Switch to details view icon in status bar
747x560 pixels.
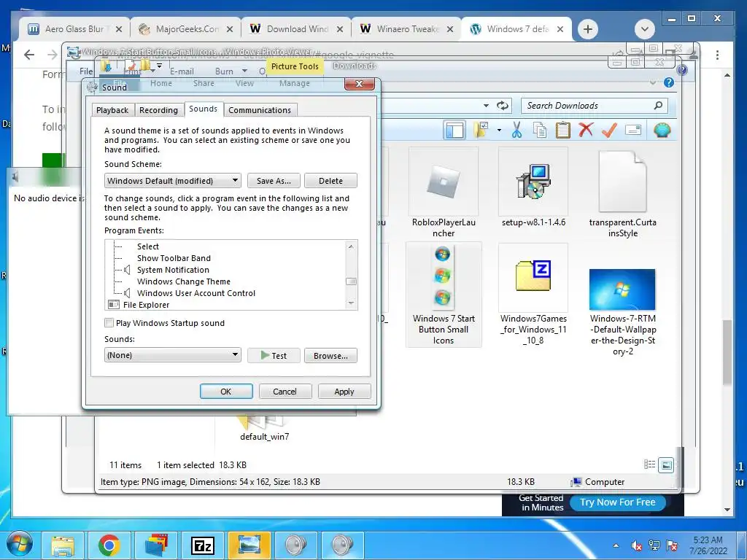[649, 464]
